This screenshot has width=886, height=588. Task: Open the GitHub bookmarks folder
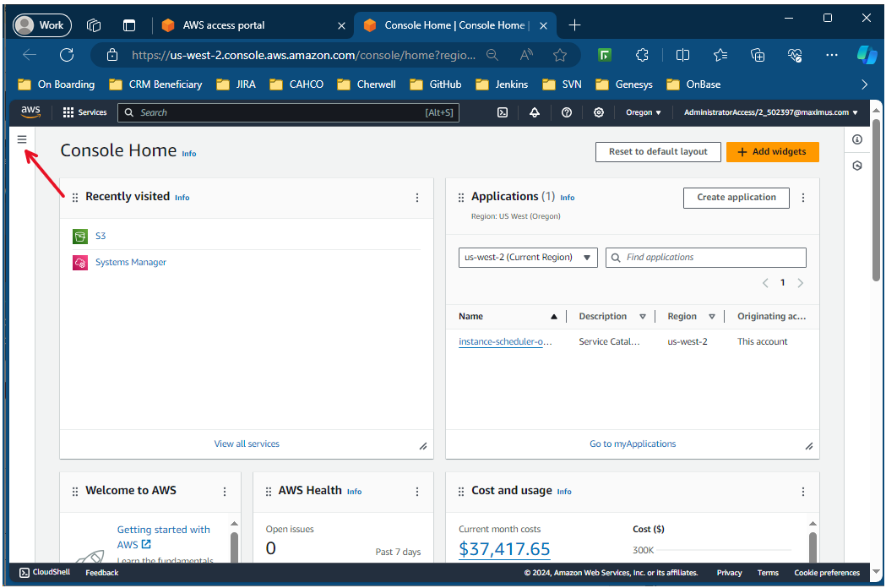point(436,84)
